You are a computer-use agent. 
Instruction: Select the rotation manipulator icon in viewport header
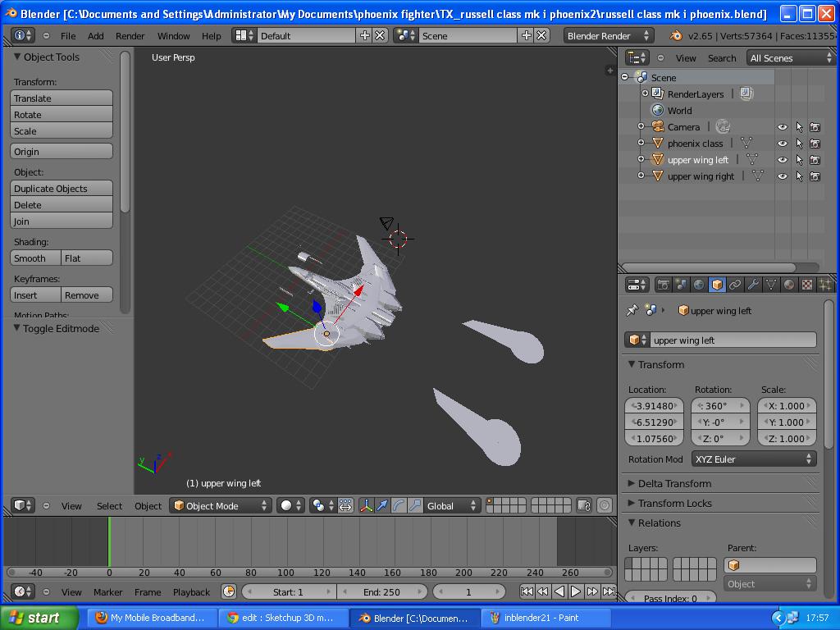tap(398, 506)
